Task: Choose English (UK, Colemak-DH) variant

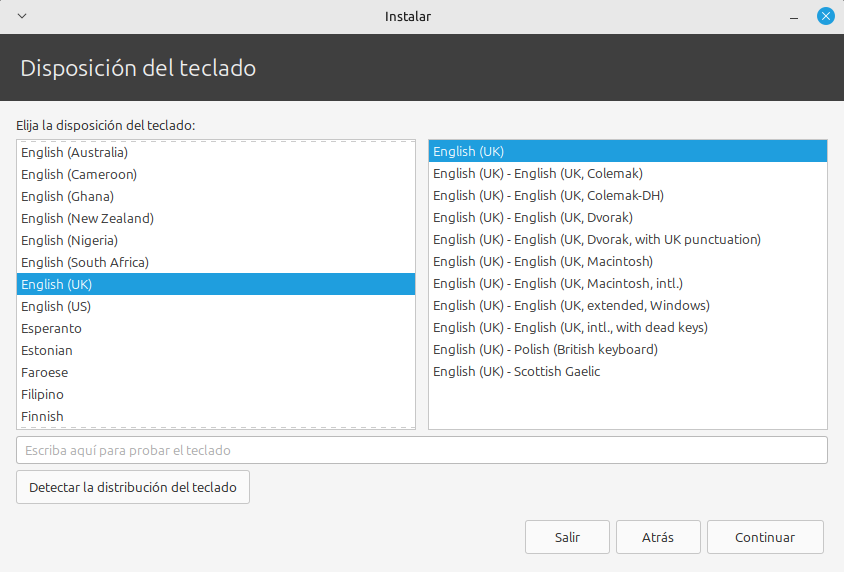Action: (628, 195)
